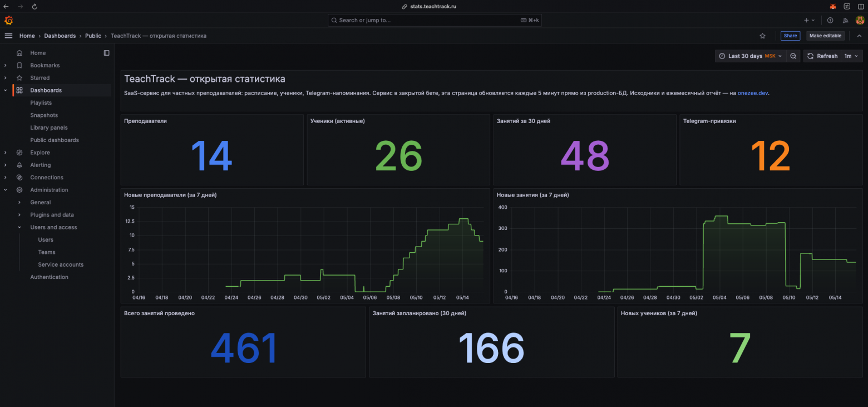The height and width of the screenshot is (407, 868).
Task: Open Playlists in sidebar
Action: coord(41,102)
